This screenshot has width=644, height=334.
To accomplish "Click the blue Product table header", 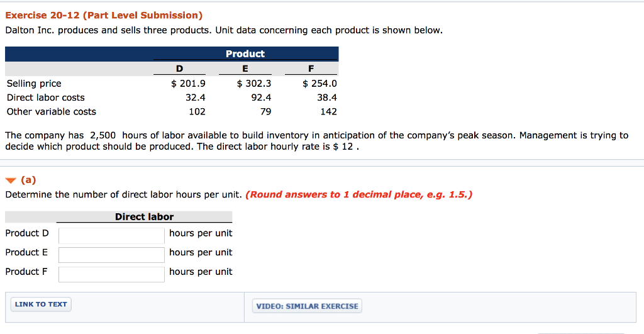I will pyautogui.click(x=245, y=54).
